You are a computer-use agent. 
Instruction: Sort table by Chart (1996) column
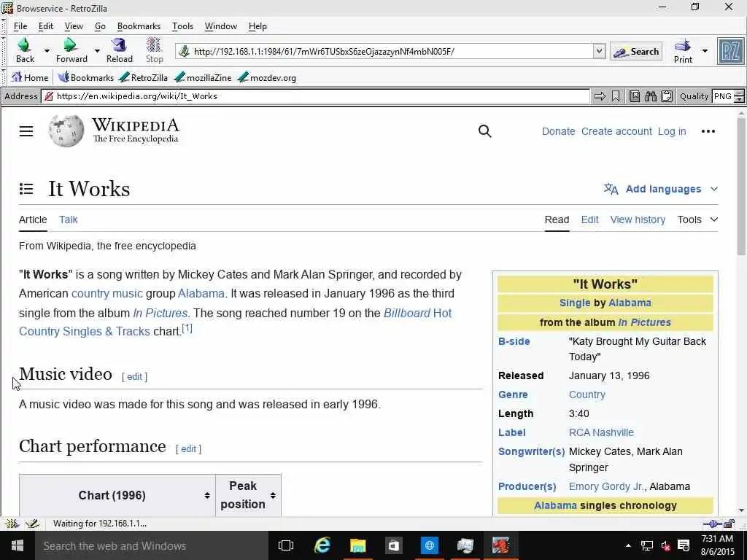pos(206,496)
